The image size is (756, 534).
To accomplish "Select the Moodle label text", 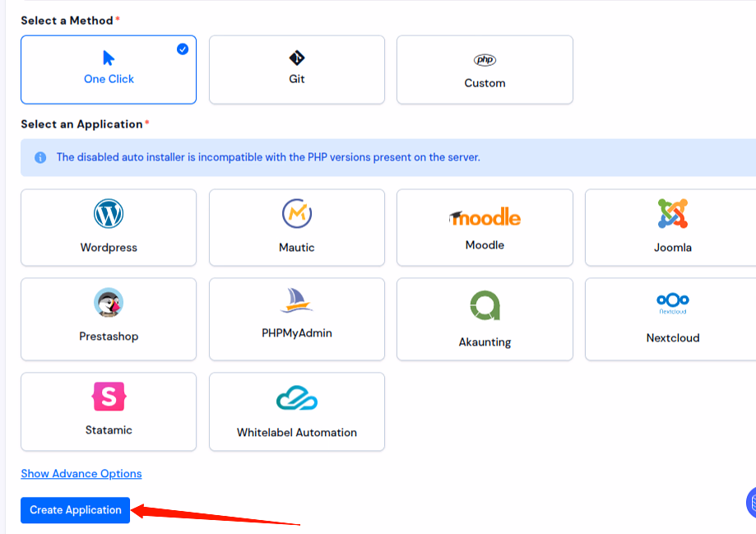I will click(x=485, y=245).
